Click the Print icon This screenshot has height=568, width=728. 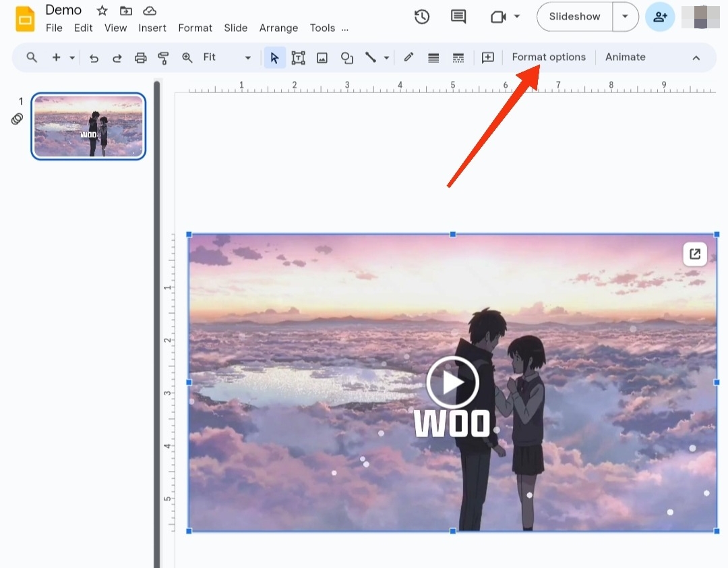tap(141, 57)
